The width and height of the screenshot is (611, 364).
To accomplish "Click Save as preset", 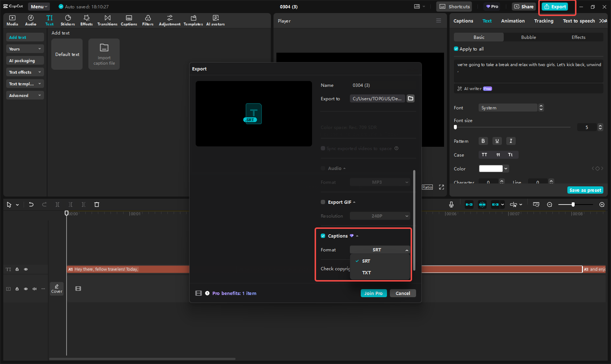I will (x=585, y=190).
